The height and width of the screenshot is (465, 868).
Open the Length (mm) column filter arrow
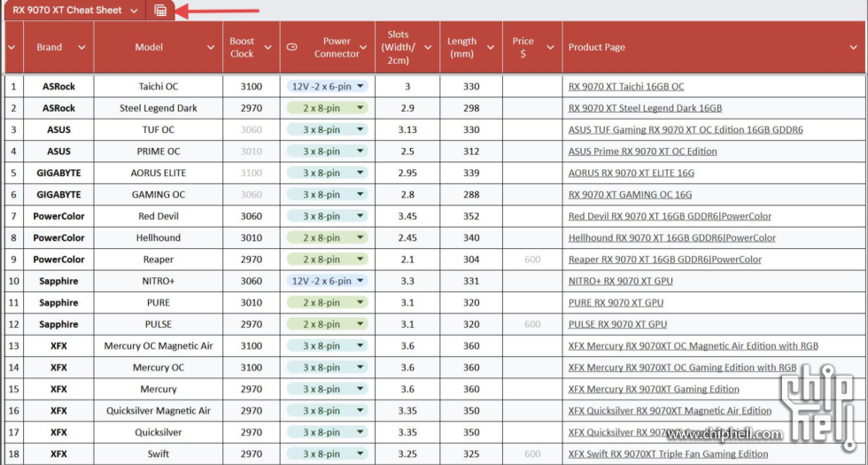pyautogui.click(x=491, y=48)
